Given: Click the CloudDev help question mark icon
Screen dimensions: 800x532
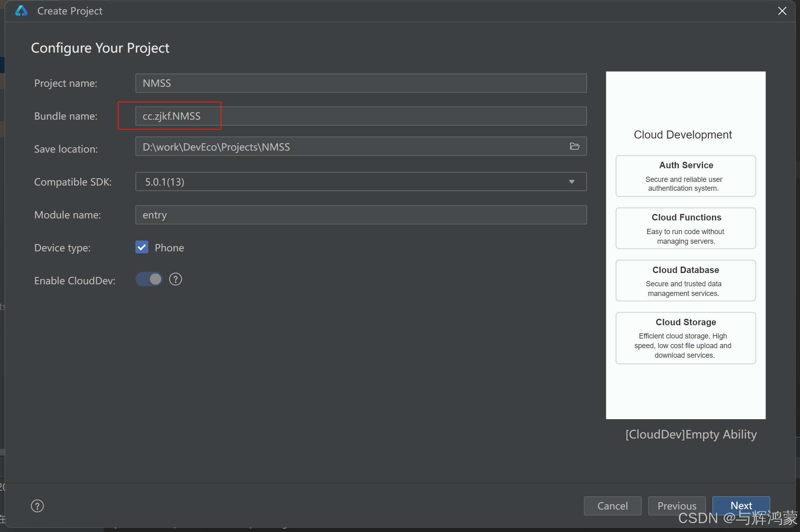Looking at the screenshot, I should [176, 279].
